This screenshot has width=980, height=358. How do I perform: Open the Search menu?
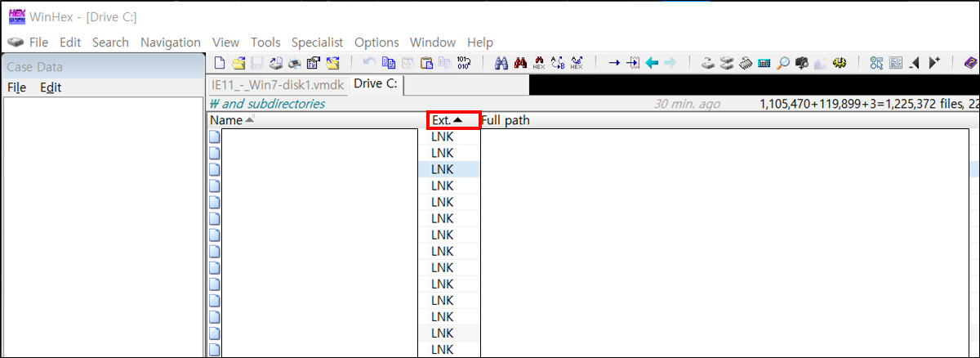[110, 42]
